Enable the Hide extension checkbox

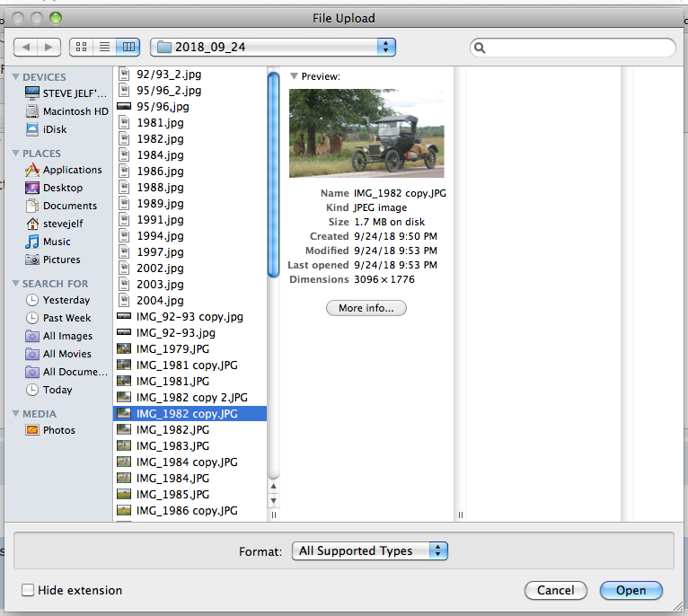pyautogui.click(x=29, y=590)
